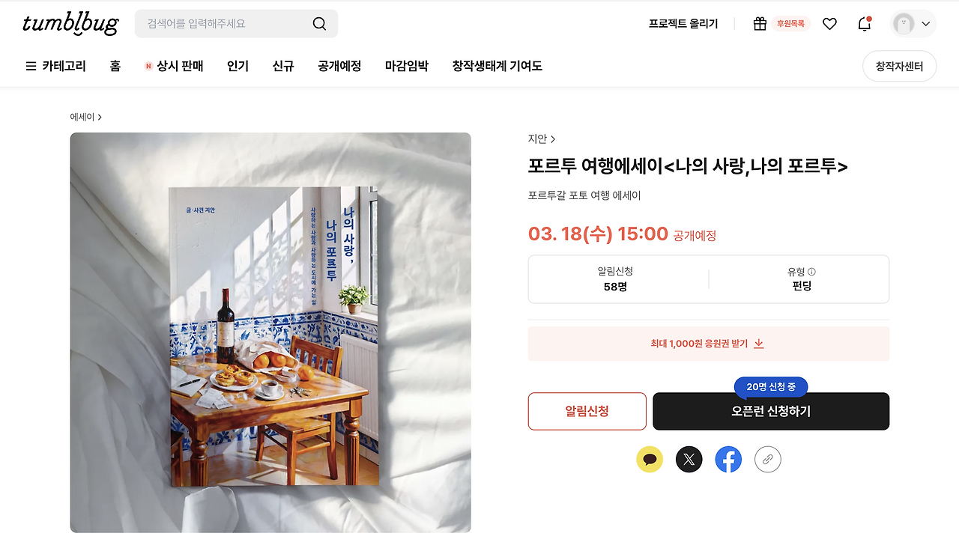Expand the profile avatar dropdown

point(913,24)
